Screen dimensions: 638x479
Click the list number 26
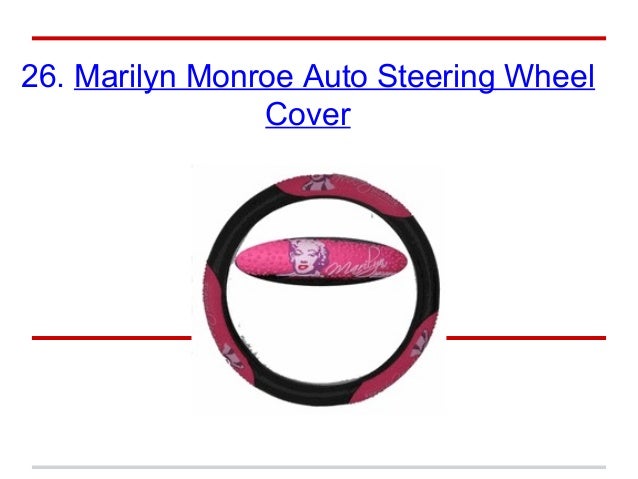pos(42,76)
